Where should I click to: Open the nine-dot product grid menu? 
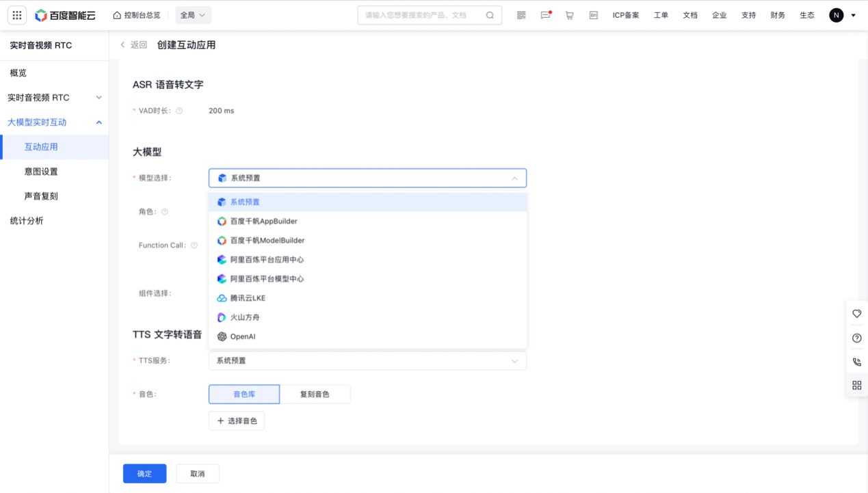(x=17, y=15)
